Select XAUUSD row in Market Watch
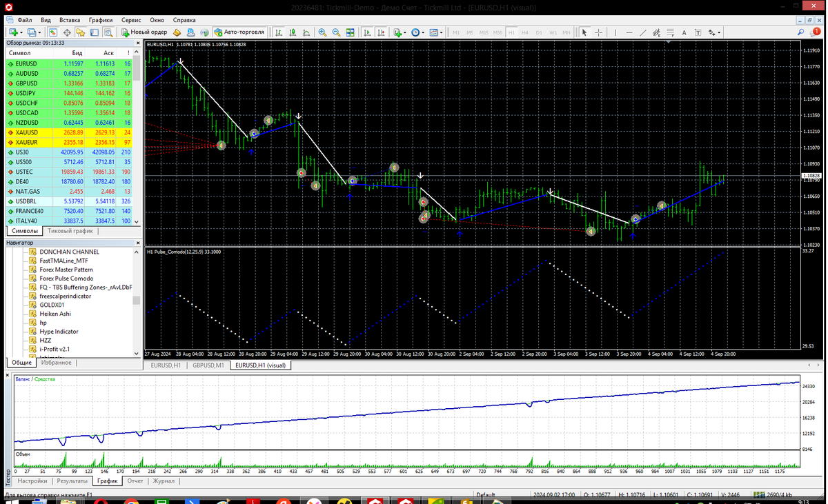Screen dimensions: 828x504 click(x=68, y=132)
